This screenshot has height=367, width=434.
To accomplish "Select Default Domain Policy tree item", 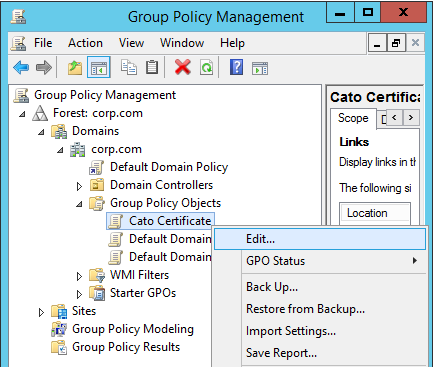I will tap(169, 167).
